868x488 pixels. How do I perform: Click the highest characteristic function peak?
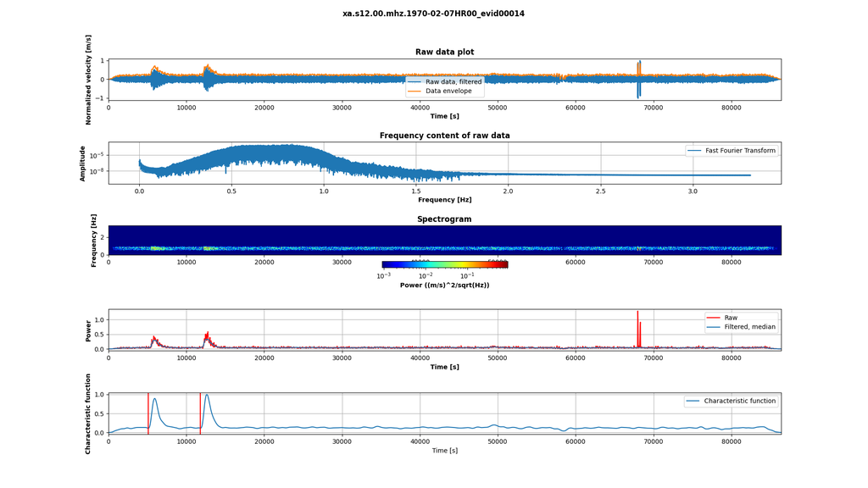pos(206,396)
